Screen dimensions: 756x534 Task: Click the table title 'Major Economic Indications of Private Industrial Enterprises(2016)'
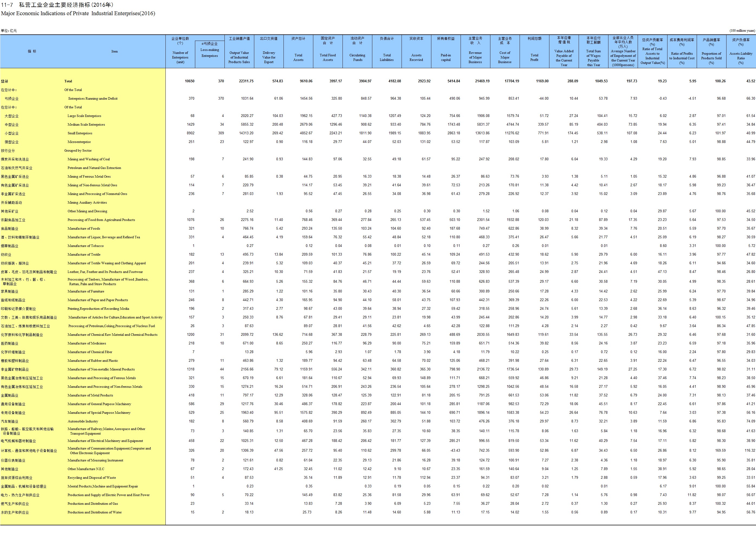[78, 14]
